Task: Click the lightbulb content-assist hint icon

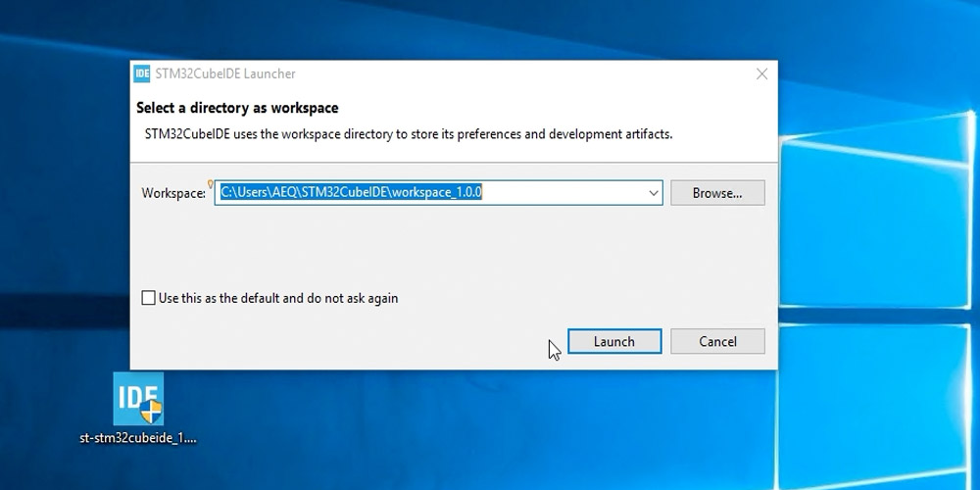Action: (211, 184)
